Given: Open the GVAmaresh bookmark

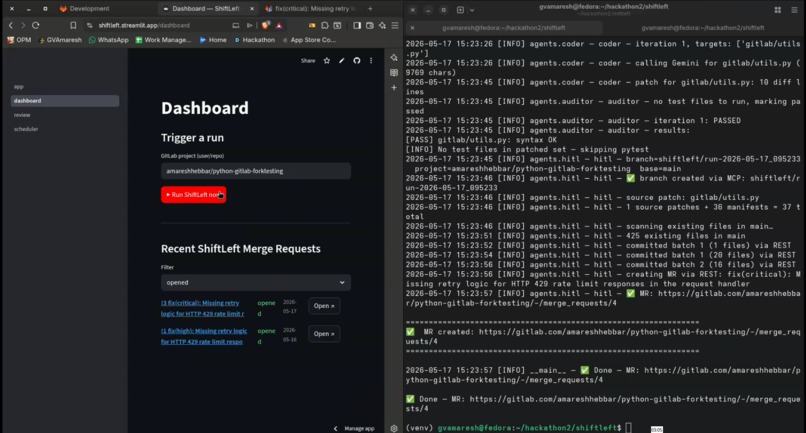Looking at the screenshot, I should point(60,40).
